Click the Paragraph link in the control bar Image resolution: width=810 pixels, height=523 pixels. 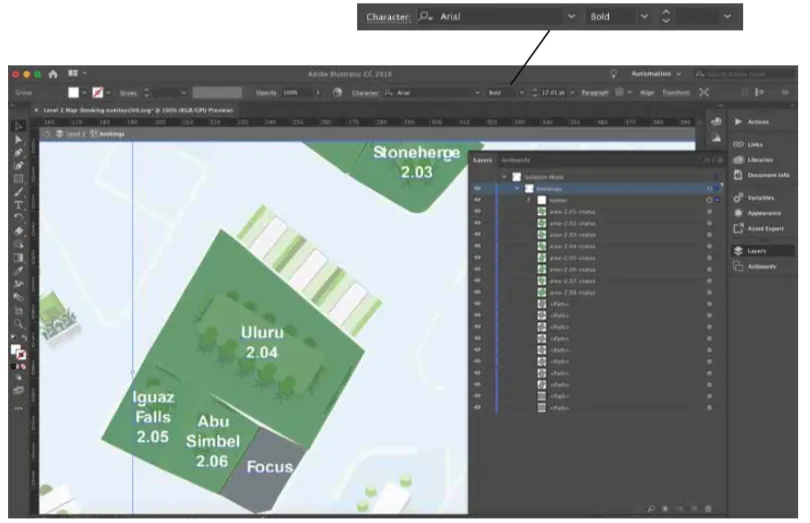(594, 92)
